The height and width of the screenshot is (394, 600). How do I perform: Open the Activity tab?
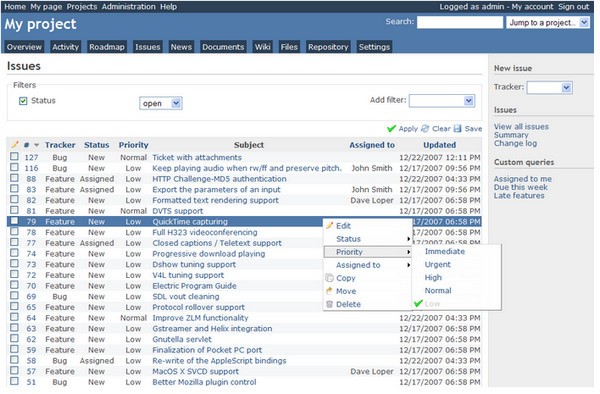point(65,47)
